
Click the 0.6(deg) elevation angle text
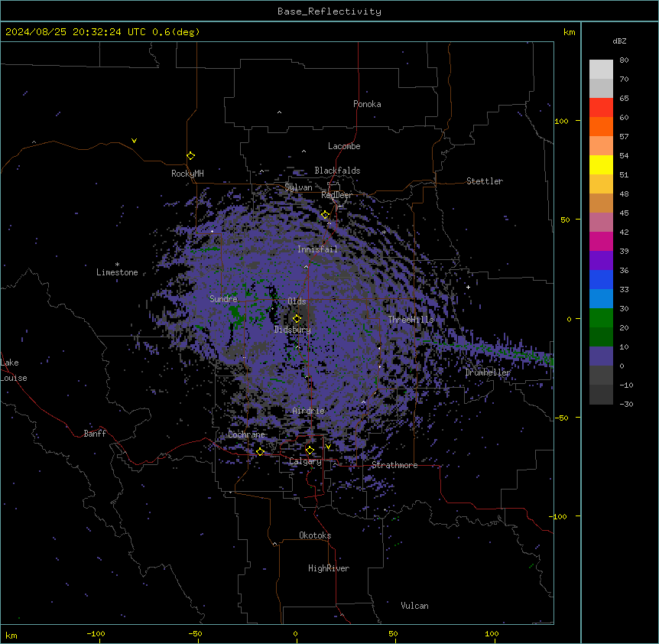coord(176,32)
